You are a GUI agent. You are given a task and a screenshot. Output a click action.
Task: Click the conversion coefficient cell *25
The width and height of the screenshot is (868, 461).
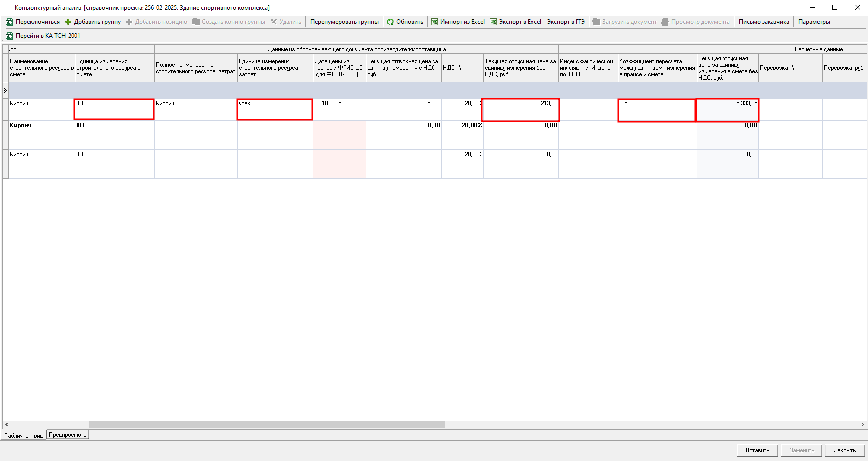coord(656,110)
